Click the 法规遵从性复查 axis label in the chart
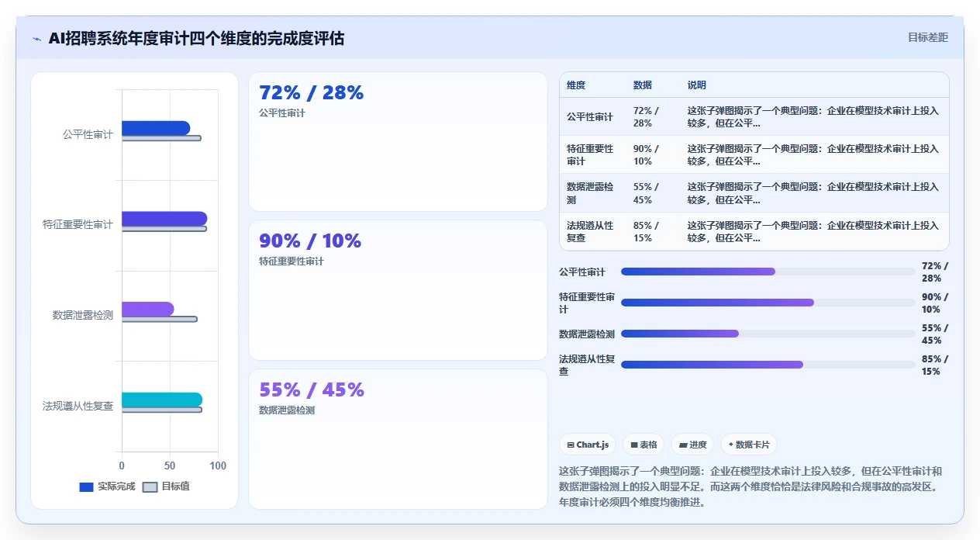This screenshot has width=980, height=540. [78, 406]
